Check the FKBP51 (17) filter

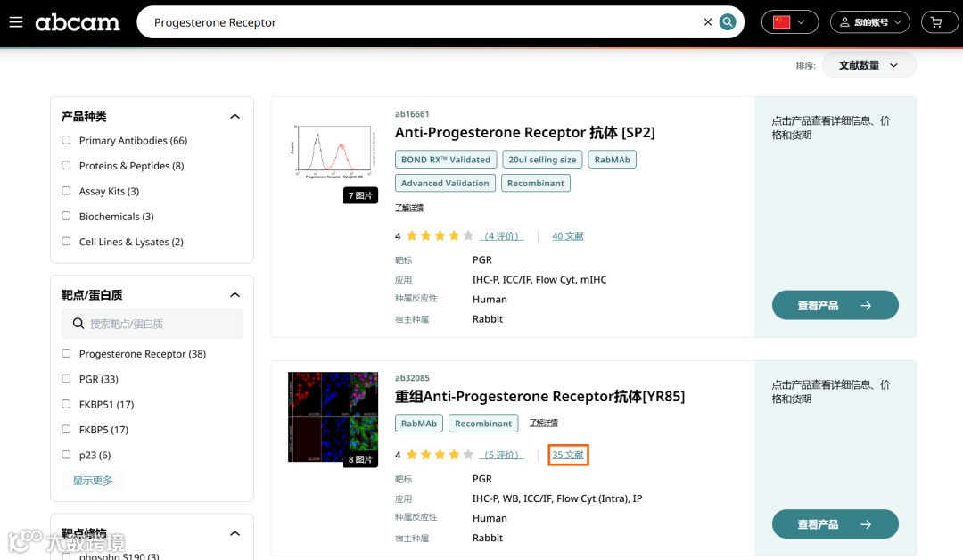(66, 404)
